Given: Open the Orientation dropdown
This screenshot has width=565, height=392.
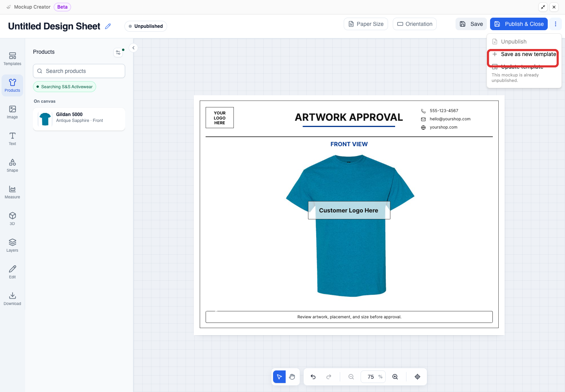Looking at the screenshot, I should pos(415,24).
